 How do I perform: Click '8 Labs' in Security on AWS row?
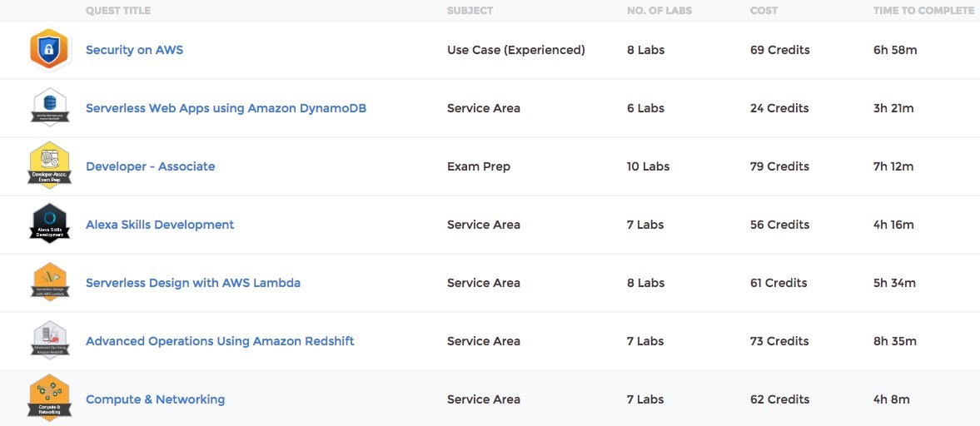pyautogui.click(x=645, y=50)
